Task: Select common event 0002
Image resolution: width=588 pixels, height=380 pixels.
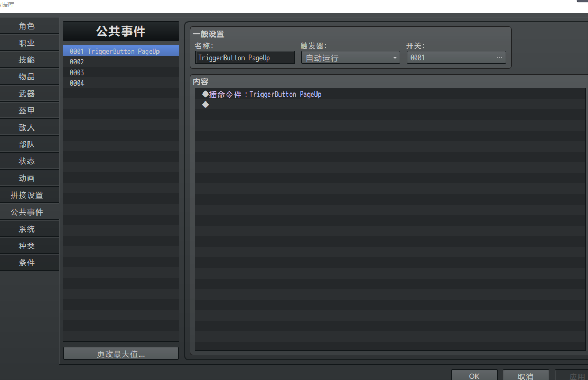Action: tap(121, 62)
